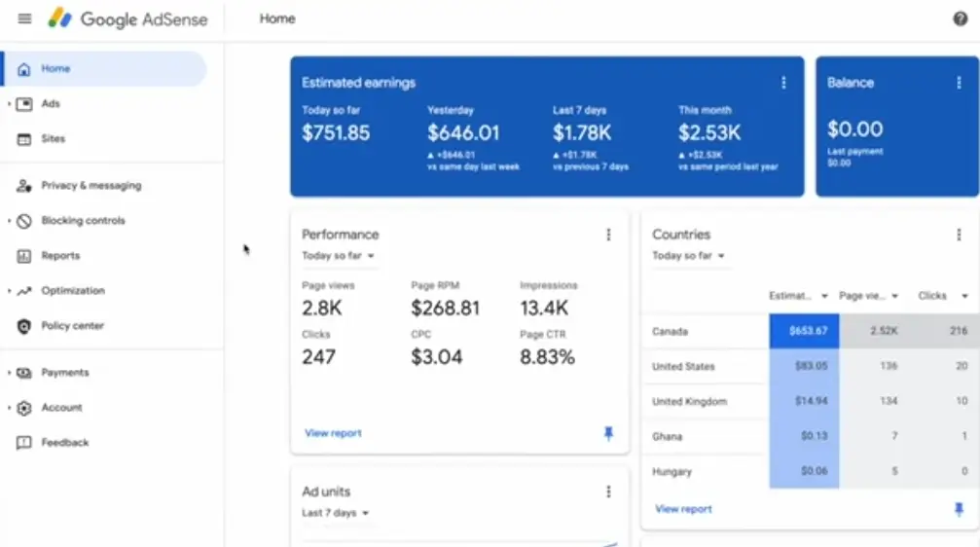Click the Page RPM $268.81 value
Viewport: 980px width, 547px height.
445,308
